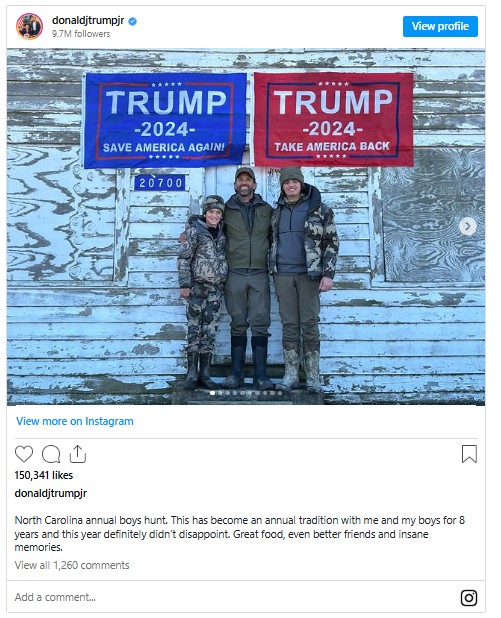Like the post with the heart icon
The width and height of the screenshot is (501, 618).
[x=24, y=454]
